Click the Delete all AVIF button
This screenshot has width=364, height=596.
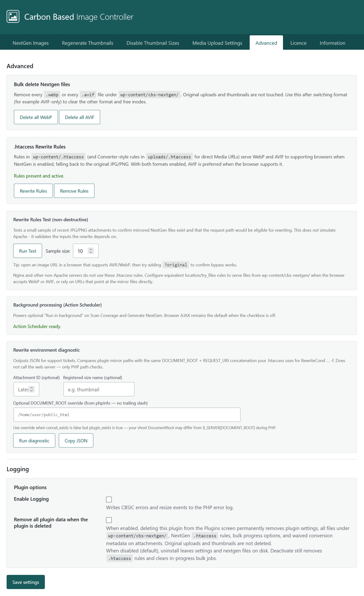point(80,117)
